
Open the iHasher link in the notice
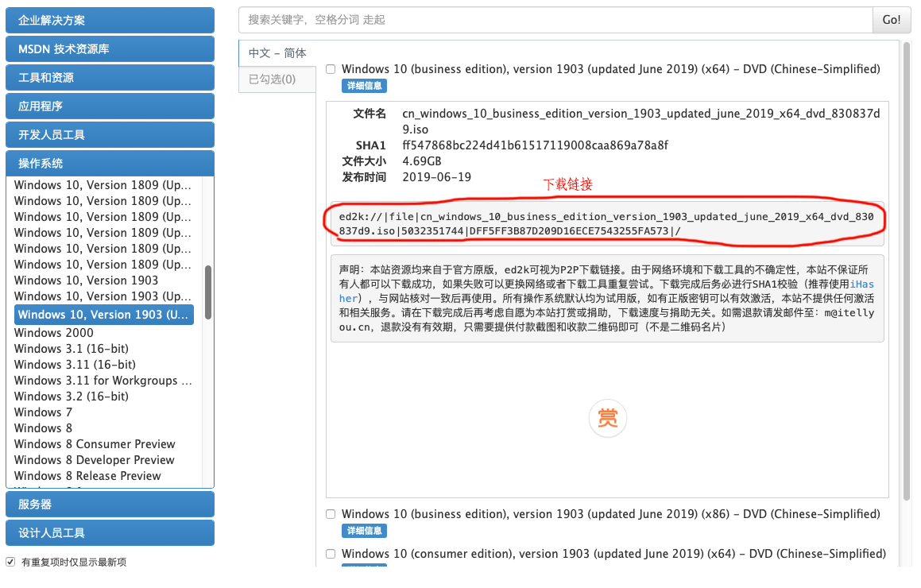point(861,284)
